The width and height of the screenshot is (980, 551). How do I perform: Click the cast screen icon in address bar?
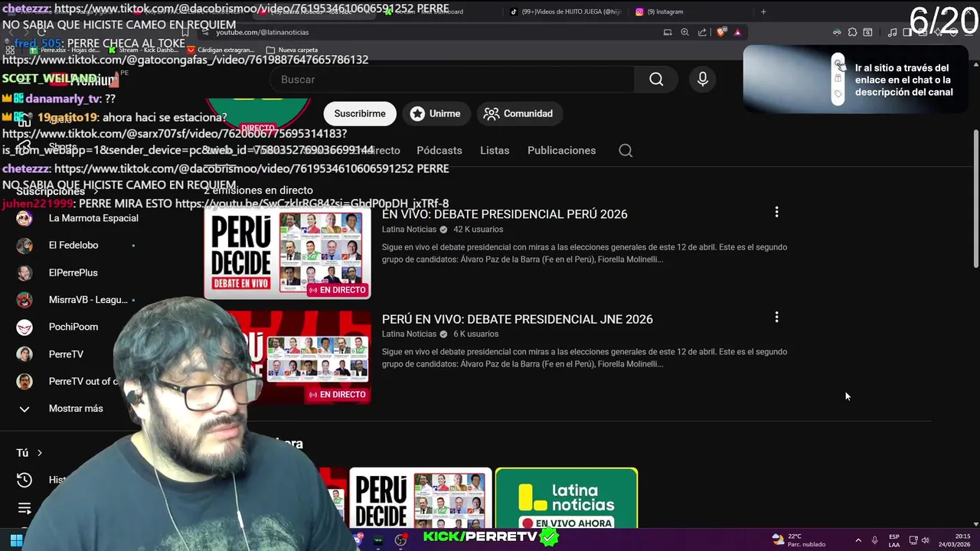pos(668,32)
